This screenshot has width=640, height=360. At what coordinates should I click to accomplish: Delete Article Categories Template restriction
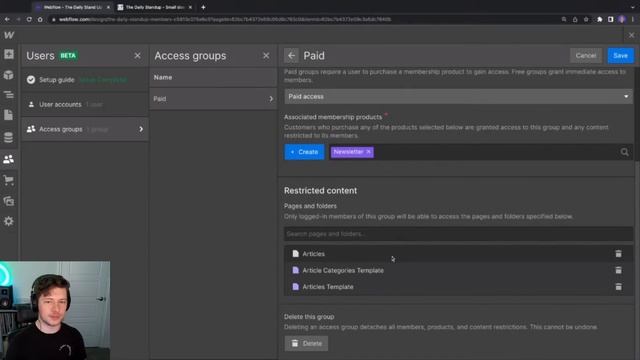pyautogui.click(x=618, y=270)
